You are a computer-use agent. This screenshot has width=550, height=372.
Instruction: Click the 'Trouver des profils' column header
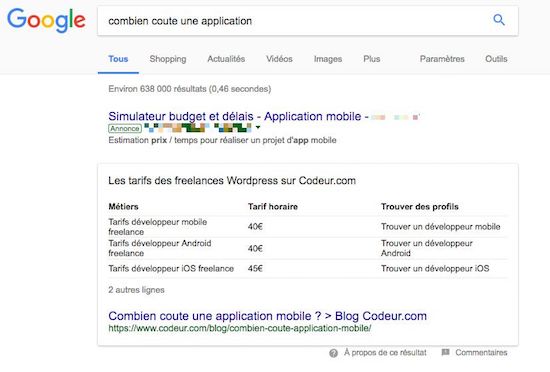click(x=420, y=207)
